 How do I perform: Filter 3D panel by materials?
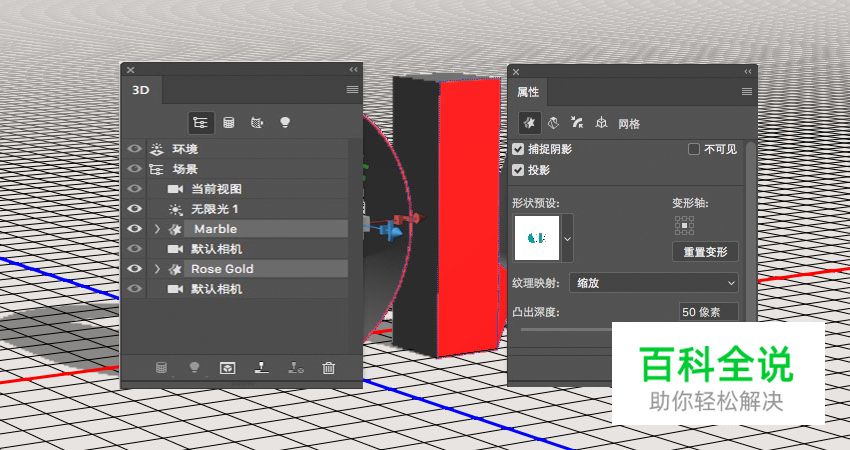[257, 123]
